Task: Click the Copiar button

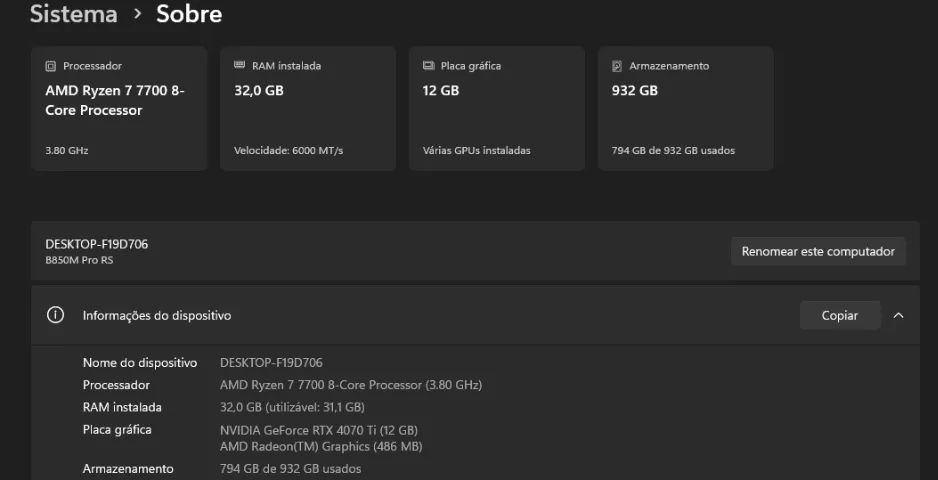Action: point(840,315)
